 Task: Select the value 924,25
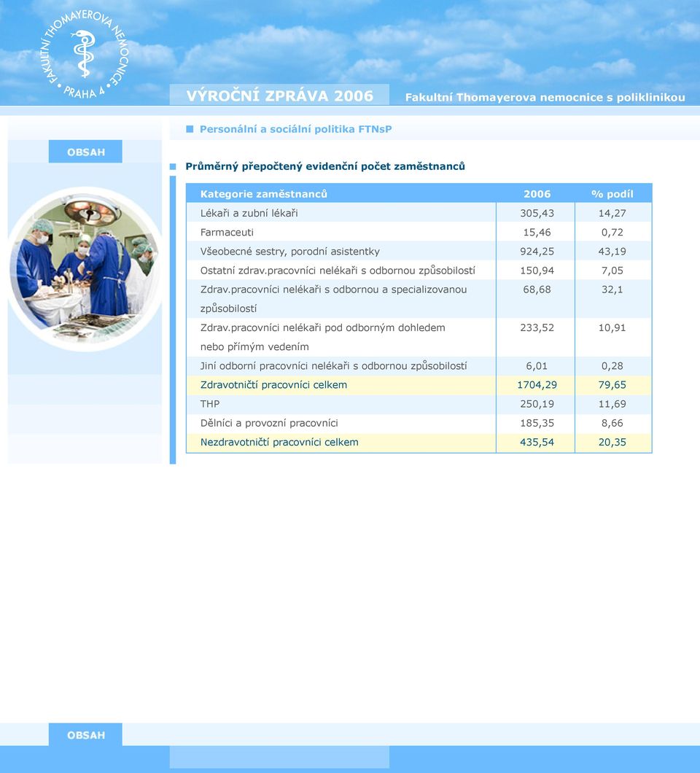[x=537, y=252]
